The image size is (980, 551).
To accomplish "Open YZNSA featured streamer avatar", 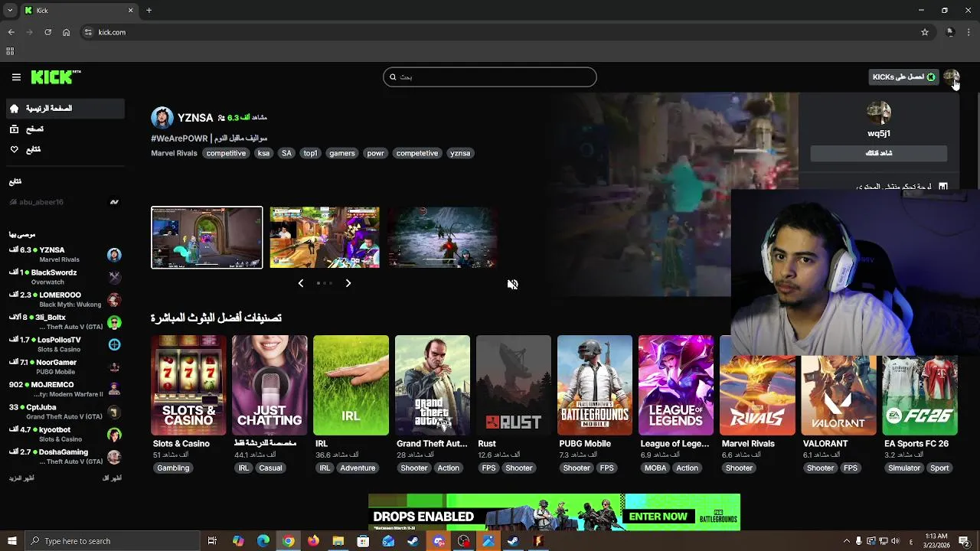I will pos(162,118).
